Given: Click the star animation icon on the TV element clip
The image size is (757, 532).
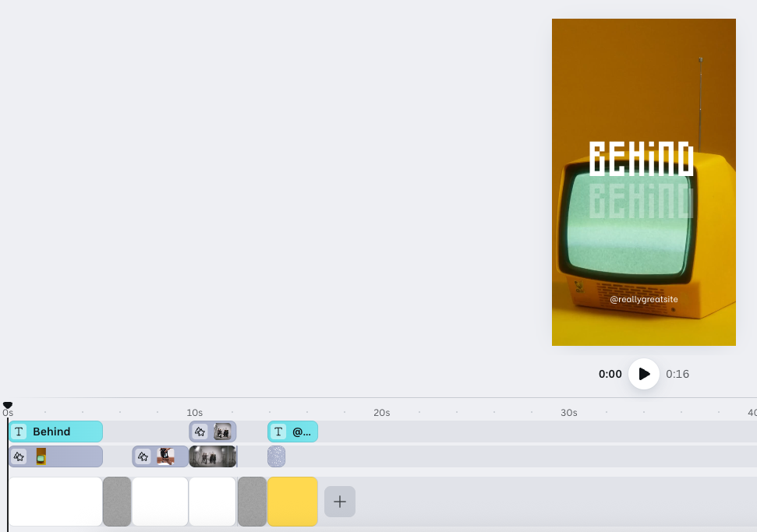Looking at the screenshot, I should [19, 456].
